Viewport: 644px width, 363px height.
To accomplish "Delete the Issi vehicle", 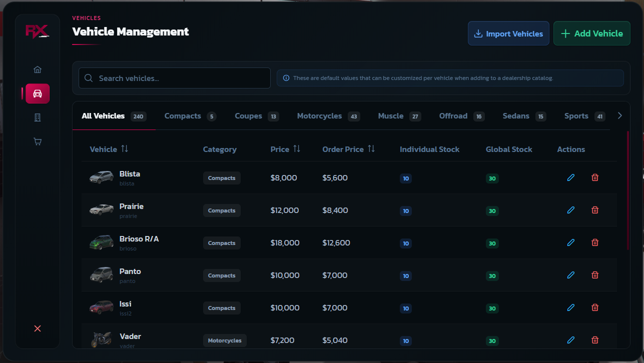I will pos(594,307).
